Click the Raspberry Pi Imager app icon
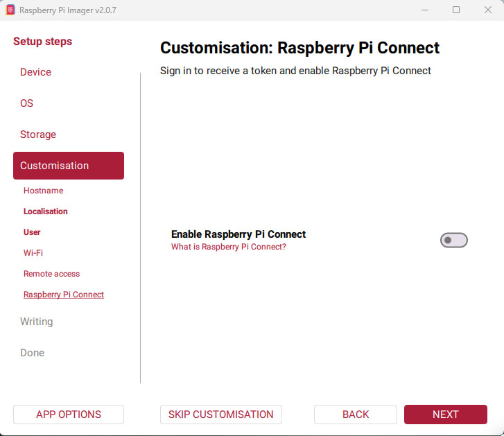 (x=10, y=10)
